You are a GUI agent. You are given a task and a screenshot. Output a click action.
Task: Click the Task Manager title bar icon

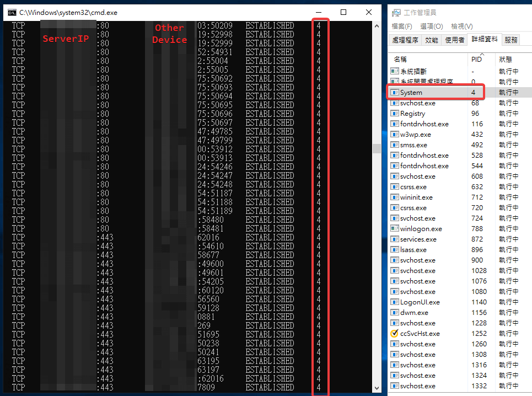[x=396, y=12]
